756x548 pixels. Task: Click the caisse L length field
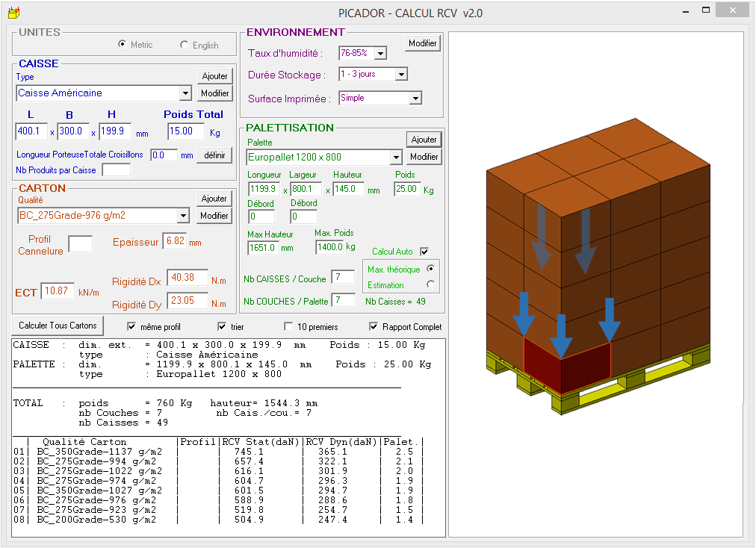(31, 131)
